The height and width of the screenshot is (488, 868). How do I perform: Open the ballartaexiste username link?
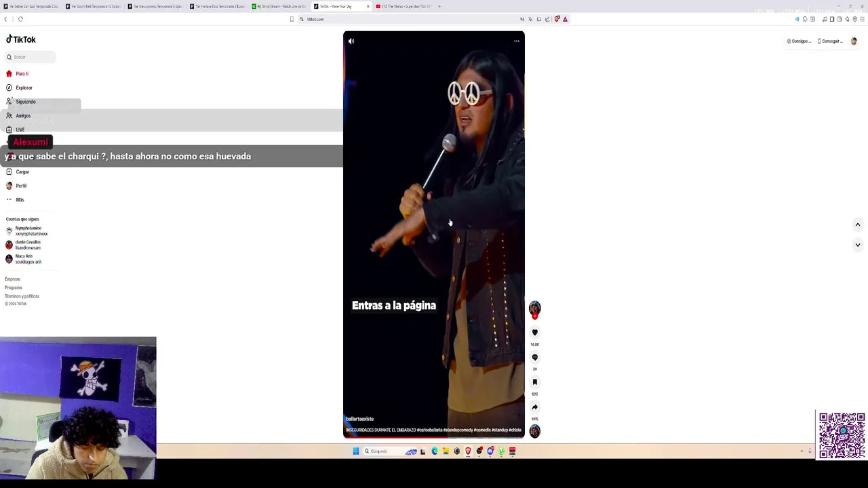[x=360, y=419]
